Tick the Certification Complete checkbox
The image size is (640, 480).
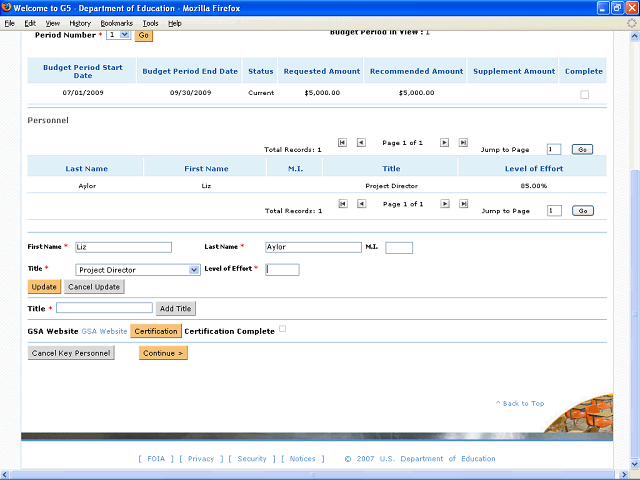pyautogui.click(x=283, y=329)
